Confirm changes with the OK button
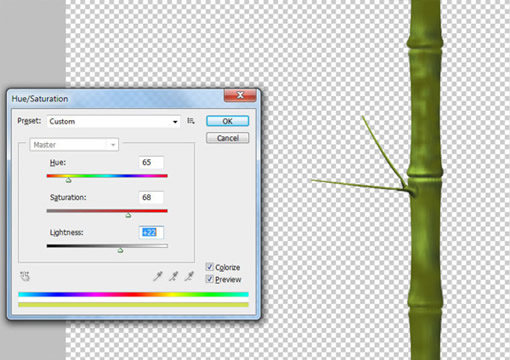 click(x=227, y=121)
